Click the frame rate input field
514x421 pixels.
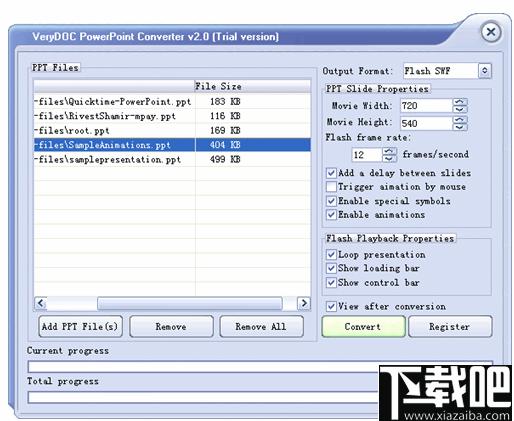pyautogui.click(x=367, y=155)
